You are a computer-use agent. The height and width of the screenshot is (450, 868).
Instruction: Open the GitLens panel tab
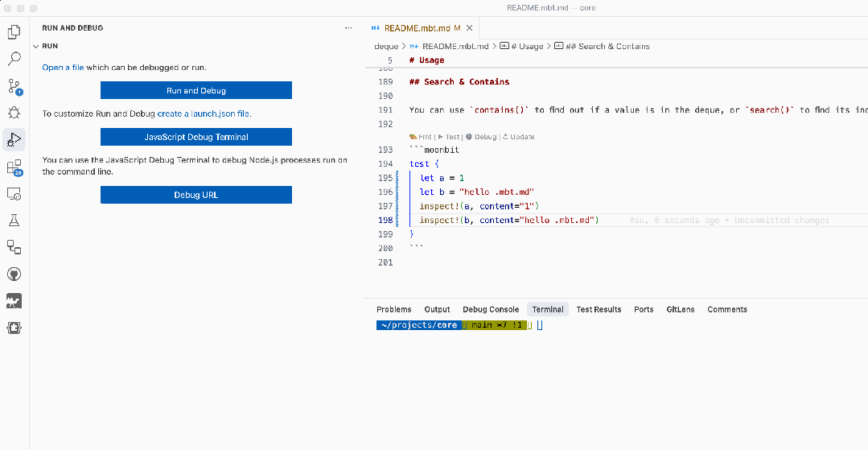point(681,309)
